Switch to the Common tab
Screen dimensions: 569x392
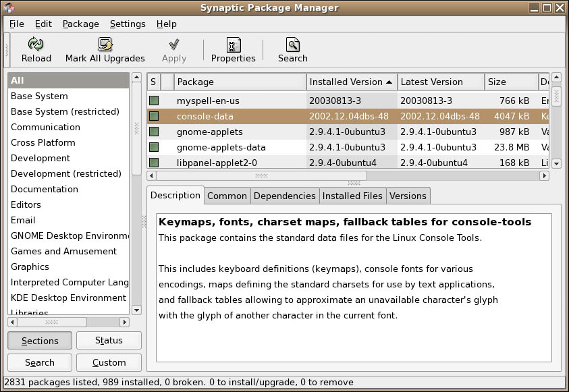227,196
